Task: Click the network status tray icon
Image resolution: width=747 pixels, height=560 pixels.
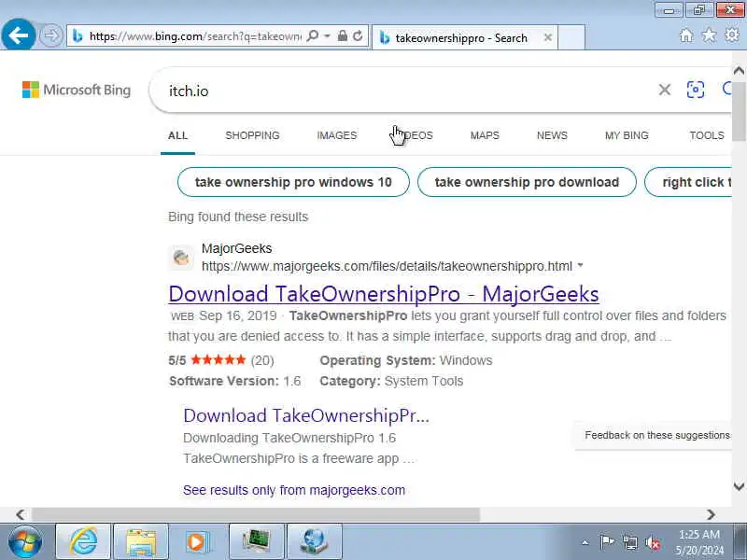Action: (630, 542)
